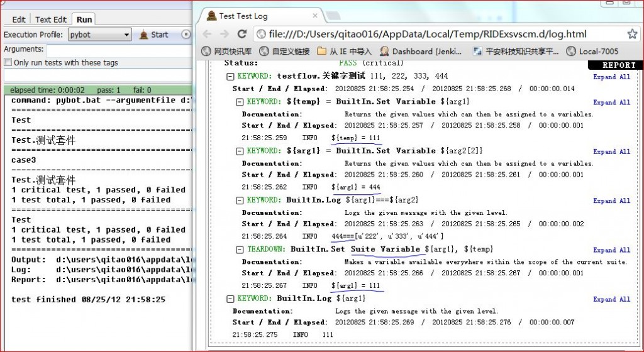The image size is (644, 352).
Task: Reload the log.html page
Action: [x=242, y=34]
